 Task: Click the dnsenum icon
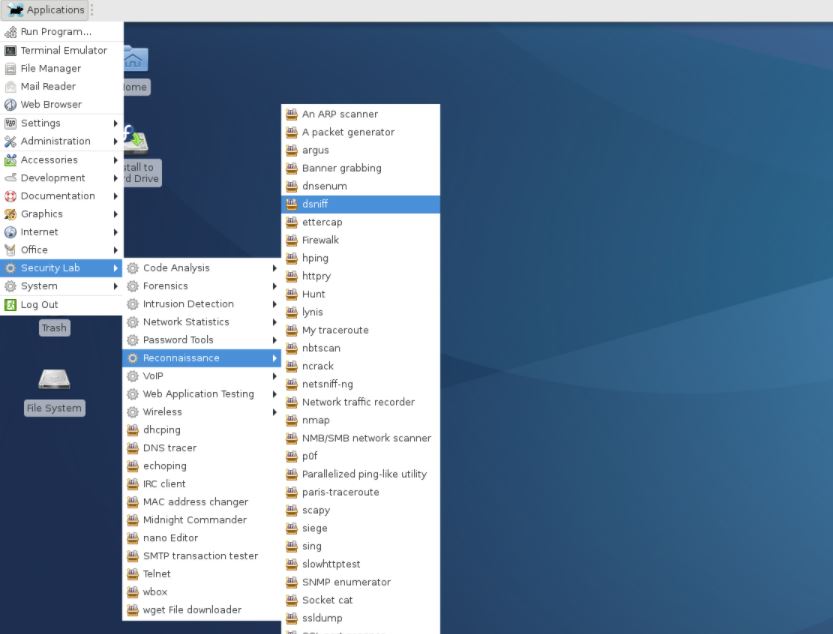pos(292,187)
